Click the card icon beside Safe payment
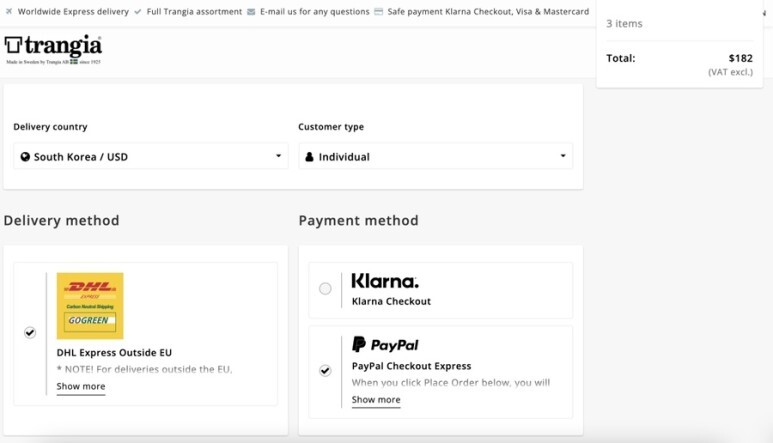 [379, 11]
